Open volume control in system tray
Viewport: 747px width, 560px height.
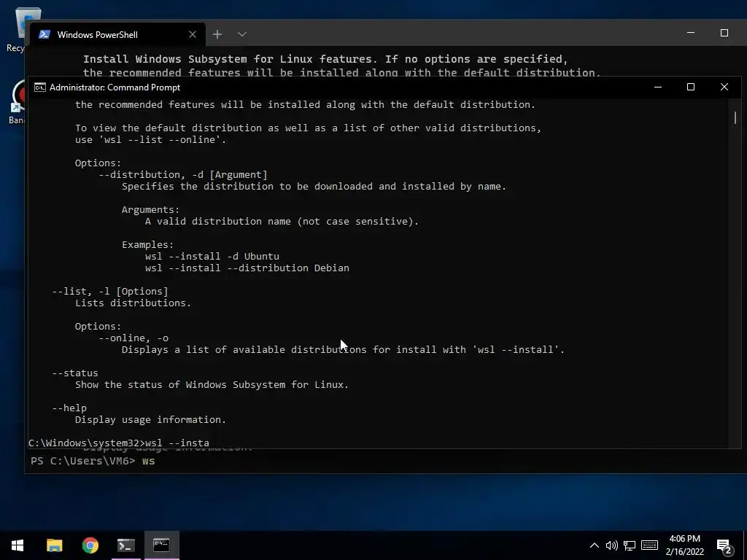[612, 545]
